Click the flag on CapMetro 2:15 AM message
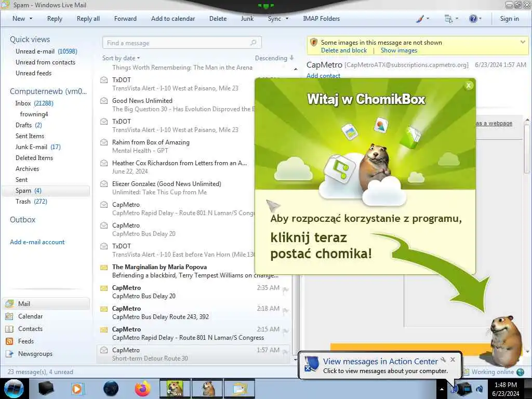The width and height of the screenshot is (532, 399). pos(285,331)
